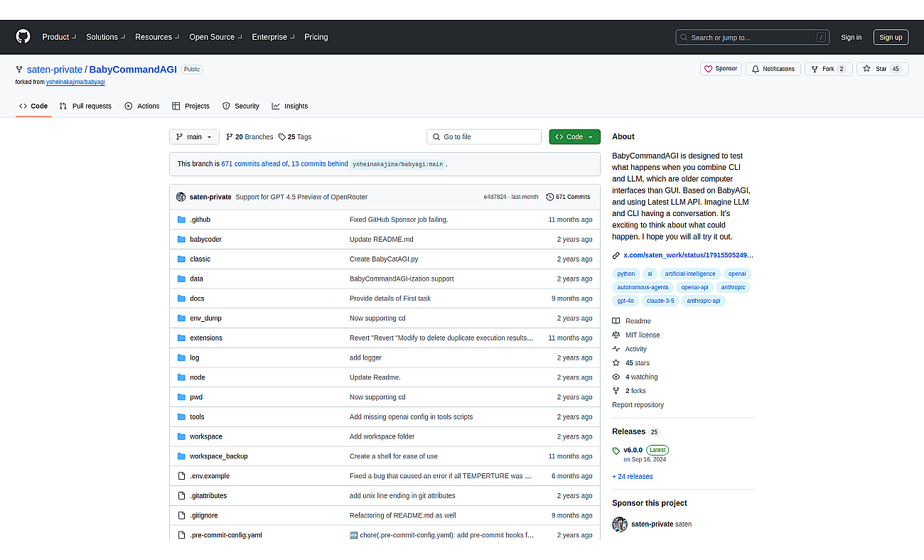Click the classic folder icon
Viewport: 924px width, 560px height.
pyautogui.click(x=181, y=259)
